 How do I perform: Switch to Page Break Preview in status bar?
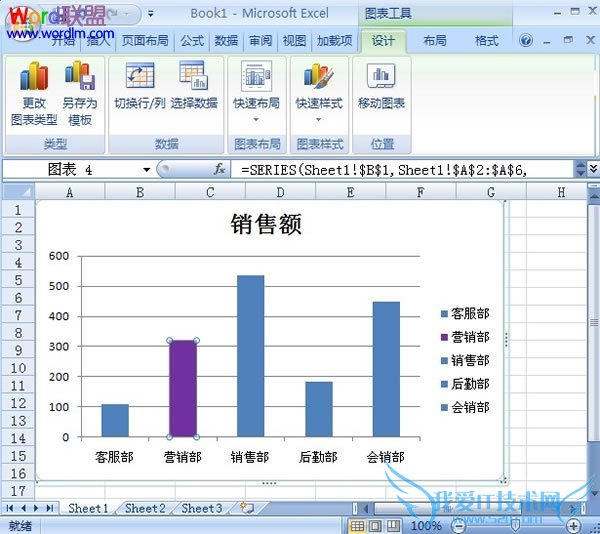coord(393,526)
